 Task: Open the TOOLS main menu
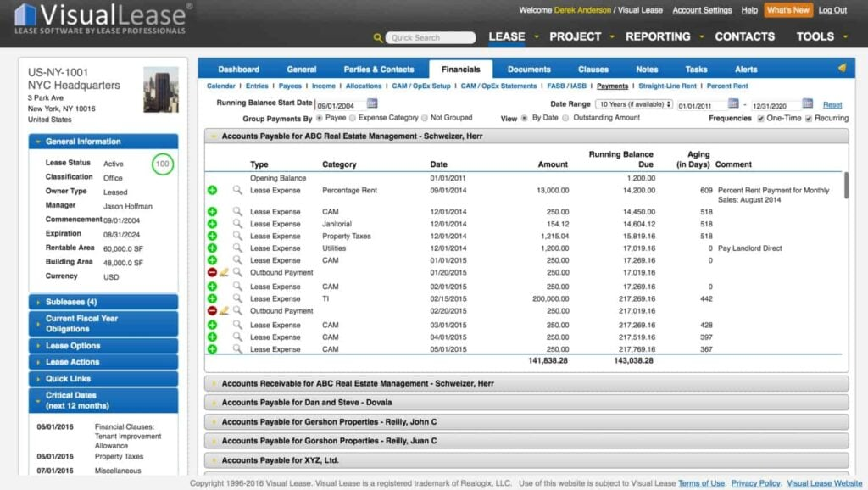click(x=815, y=36)
